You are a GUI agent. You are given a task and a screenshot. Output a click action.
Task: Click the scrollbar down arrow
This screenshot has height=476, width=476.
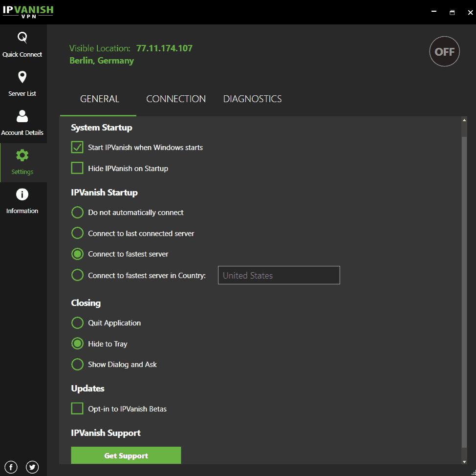pos(464,461)
